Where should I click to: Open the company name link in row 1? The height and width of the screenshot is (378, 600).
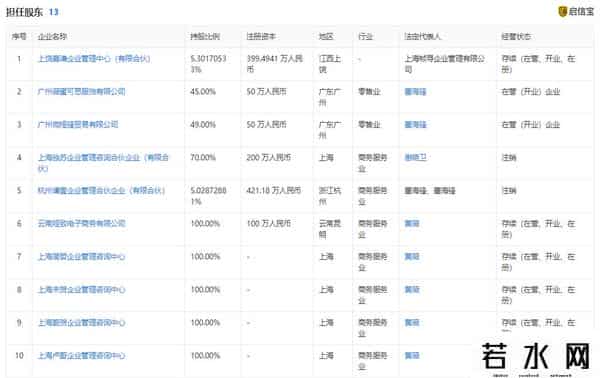pyautogui.click(x=94, y=59)
